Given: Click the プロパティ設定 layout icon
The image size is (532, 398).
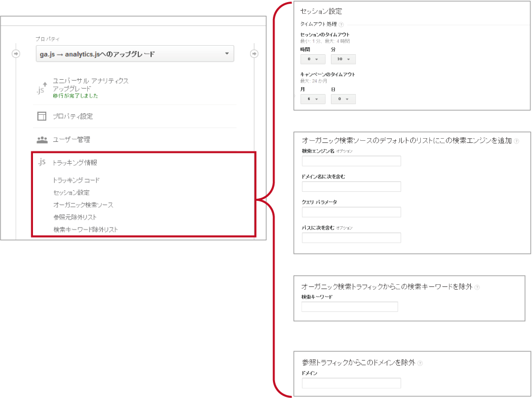Looking at the screenshot, I should click(41, 116).
